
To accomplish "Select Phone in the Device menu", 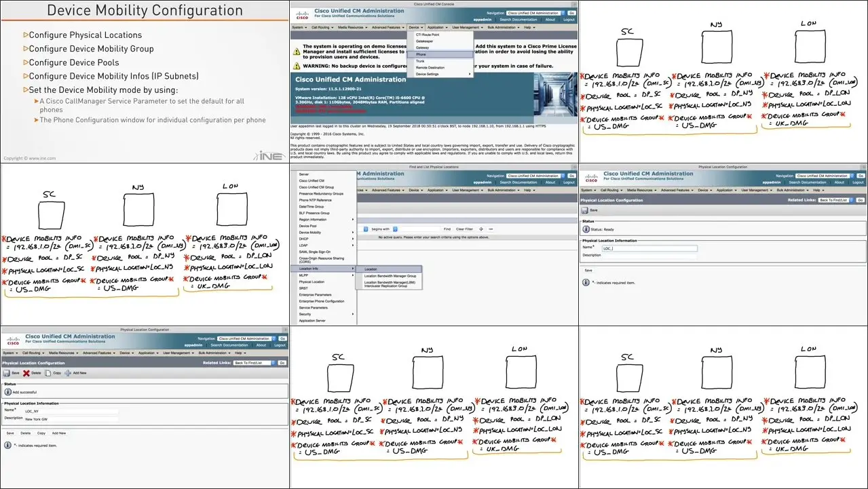I will coord(440,54).
